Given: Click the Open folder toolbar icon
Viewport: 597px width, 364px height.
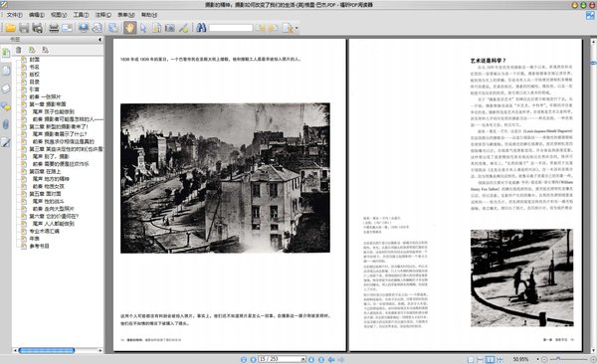Looking at the screenshot, I should (x=10, y=28).
